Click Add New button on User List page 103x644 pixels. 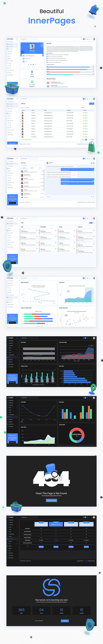[92, 104]
